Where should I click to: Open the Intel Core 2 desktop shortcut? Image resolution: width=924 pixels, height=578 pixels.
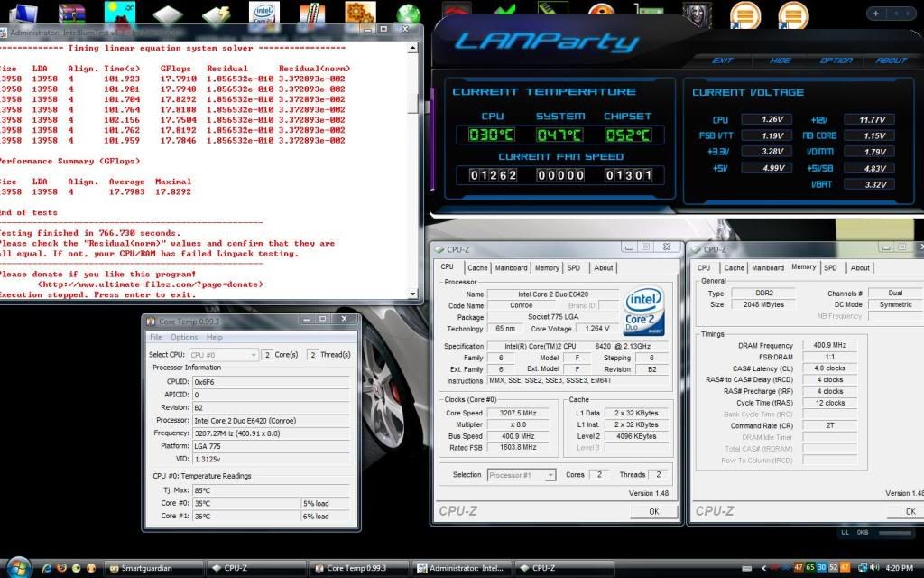pos(263,13)
